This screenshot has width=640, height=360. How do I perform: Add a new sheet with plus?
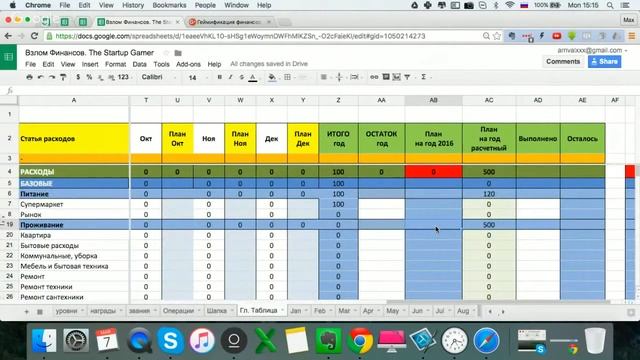[27, 311]
